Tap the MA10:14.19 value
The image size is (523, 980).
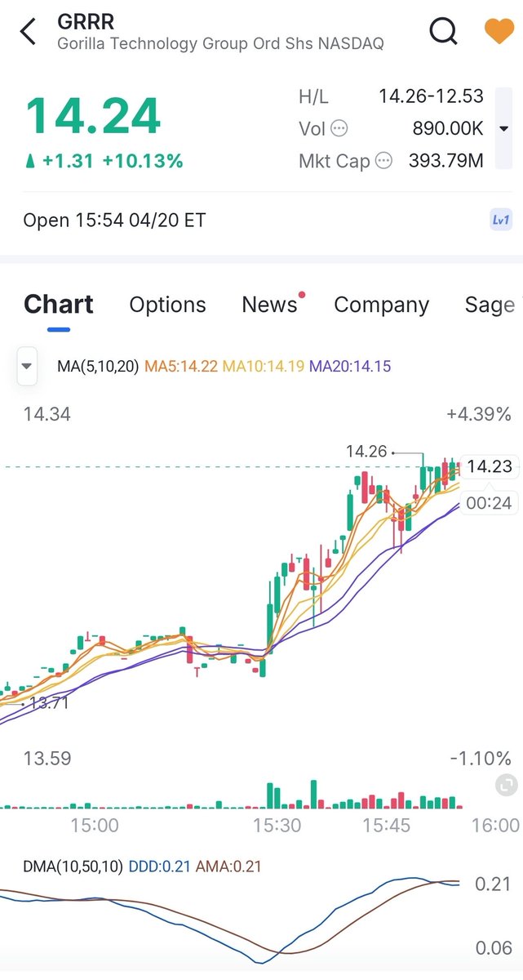263,367
